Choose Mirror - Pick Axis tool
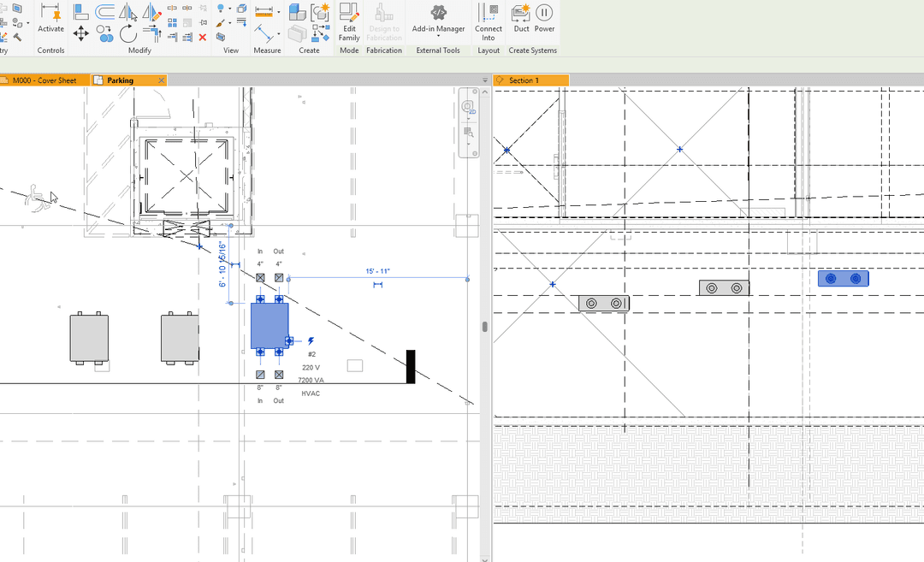The image size is (924, 562). [127, 11]
